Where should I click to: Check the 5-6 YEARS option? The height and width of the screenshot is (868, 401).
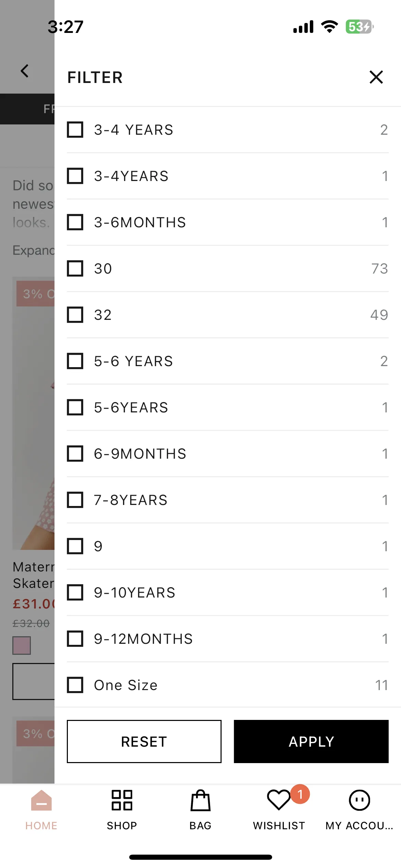pos(75,361)
